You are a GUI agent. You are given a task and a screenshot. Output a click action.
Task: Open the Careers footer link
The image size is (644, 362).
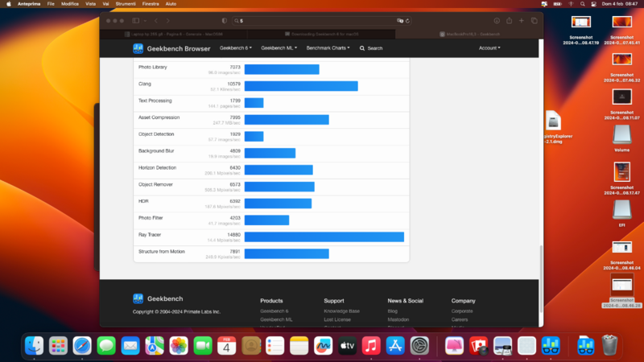coord(459,319)
